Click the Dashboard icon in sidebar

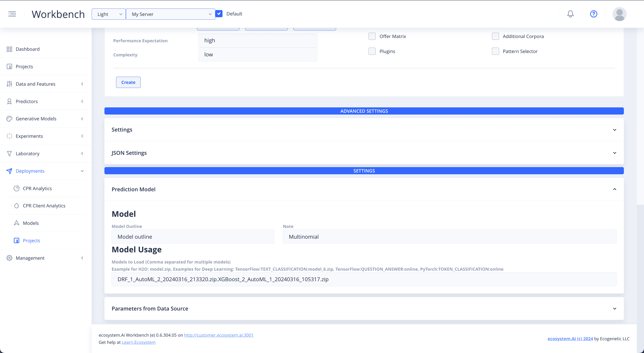10,49
